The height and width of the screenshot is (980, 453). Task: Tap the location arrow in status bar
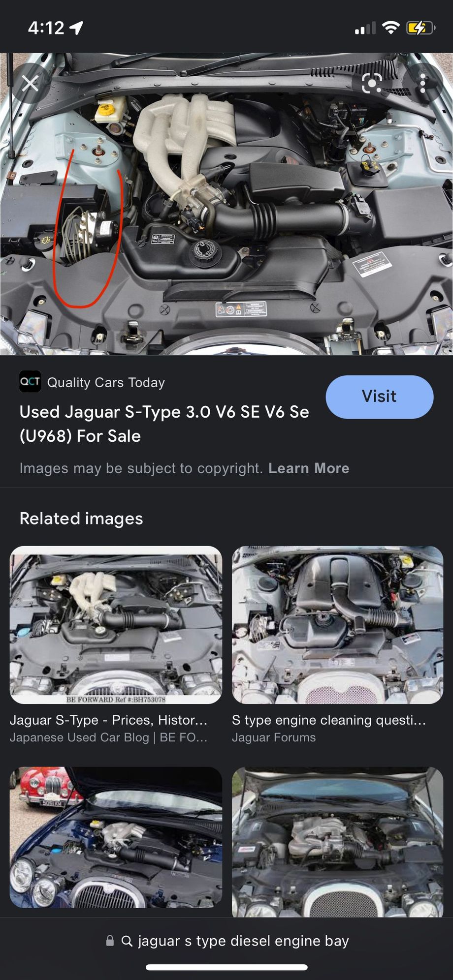pyautogui.click(x=76, y=28)
